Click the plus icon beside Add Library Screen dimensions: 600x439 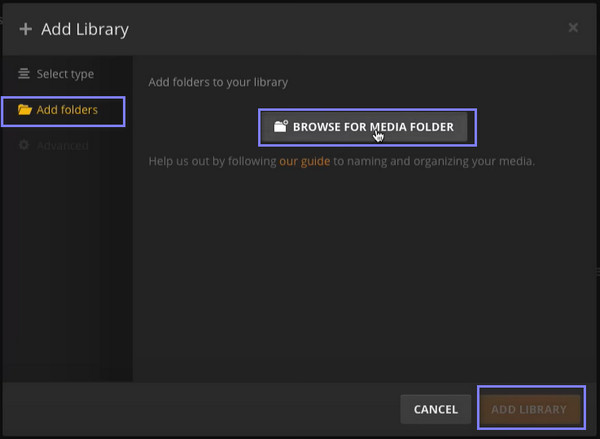click(x=26, y=29)
